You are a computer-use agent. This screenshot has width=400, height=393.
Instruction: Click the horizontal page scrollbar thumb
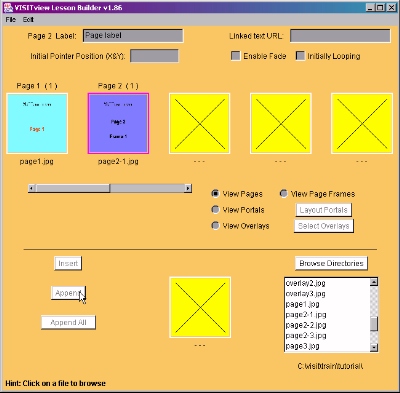(73, 189)
